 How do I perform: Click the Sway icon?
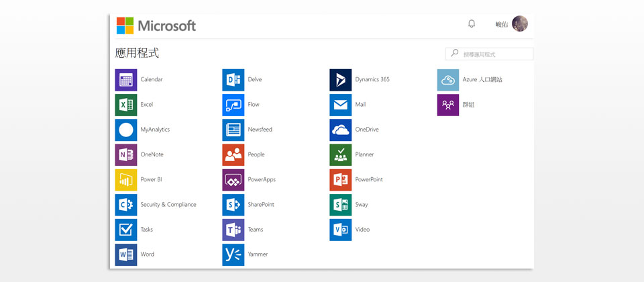pos(341,205)
